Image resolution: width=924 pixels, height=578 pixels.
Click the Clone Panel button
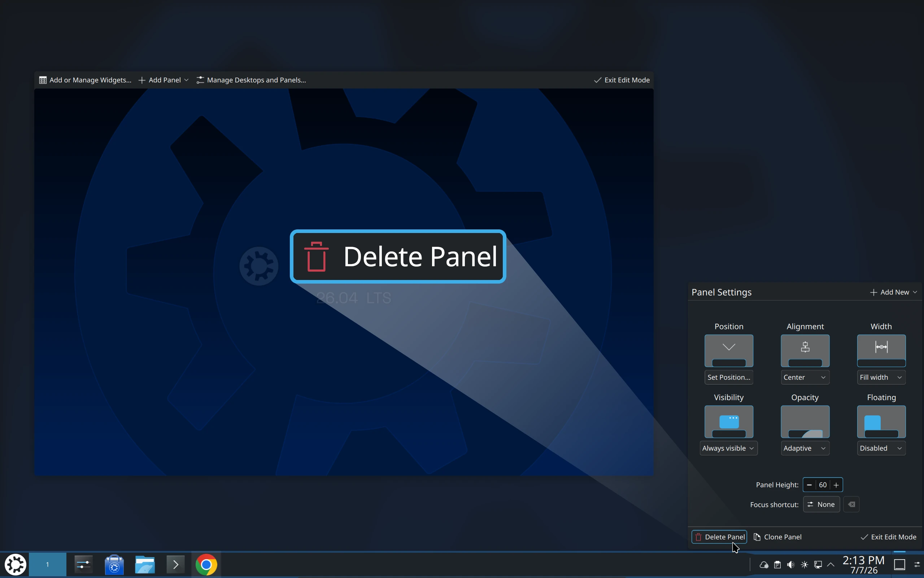tap(777, 537)
